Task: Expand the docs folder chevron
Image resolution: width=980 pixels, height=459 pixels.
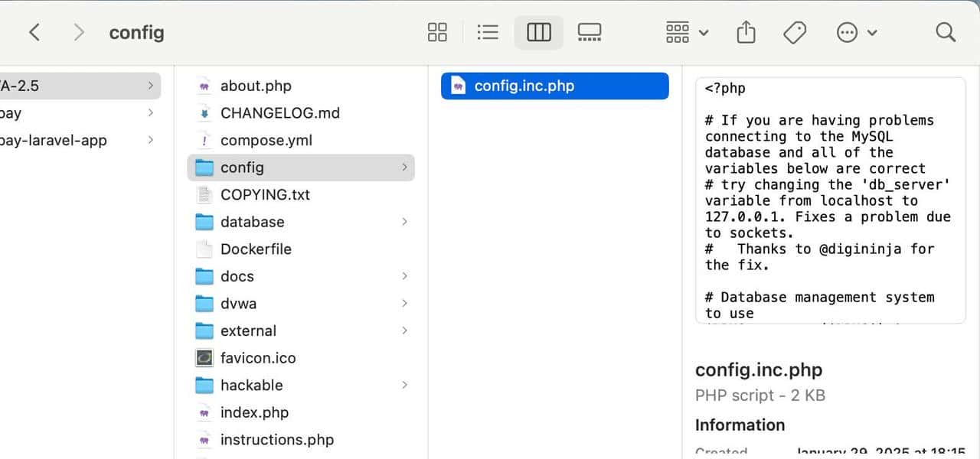Action: click(404, 276)
